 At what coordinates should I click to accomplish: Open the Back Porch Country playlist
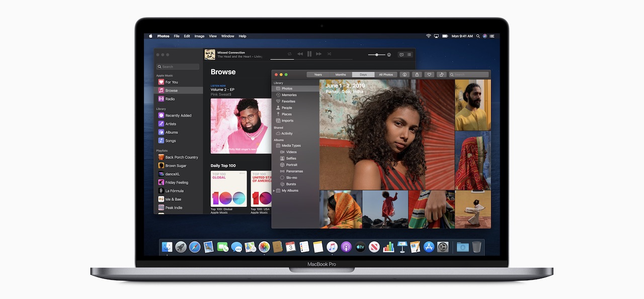(180, 157)
